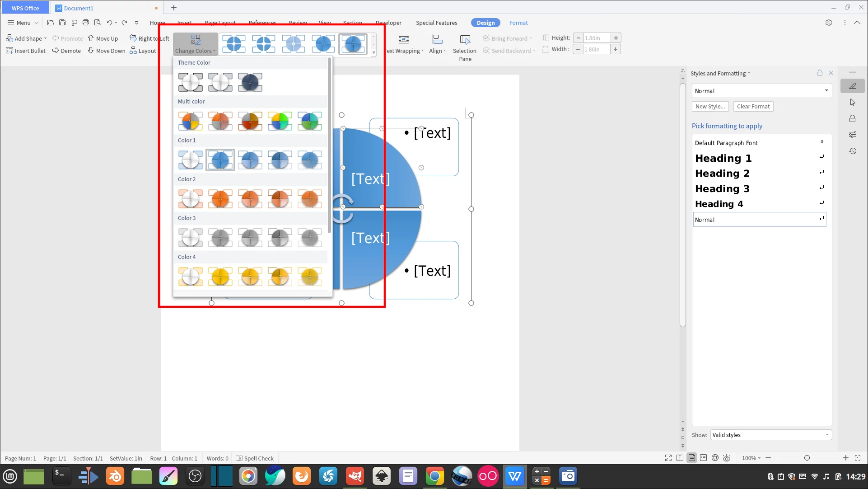Viewport: 868px width, 489px height.
Task: Open the 100% zoom level dropdown
Action: tap(751, 458)
